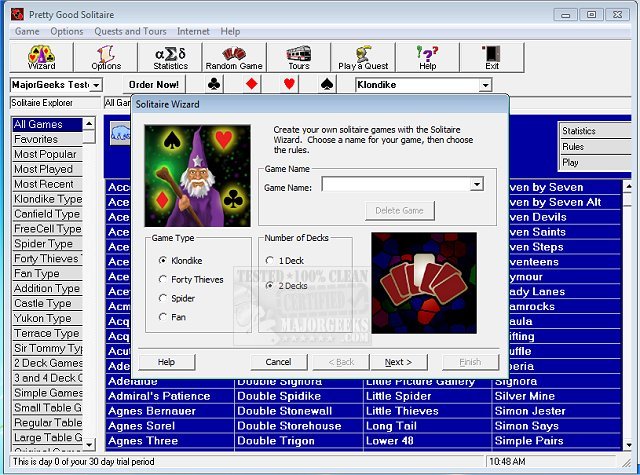Select Double Spidike game
The image size is (640, 475).
[299, 396]
